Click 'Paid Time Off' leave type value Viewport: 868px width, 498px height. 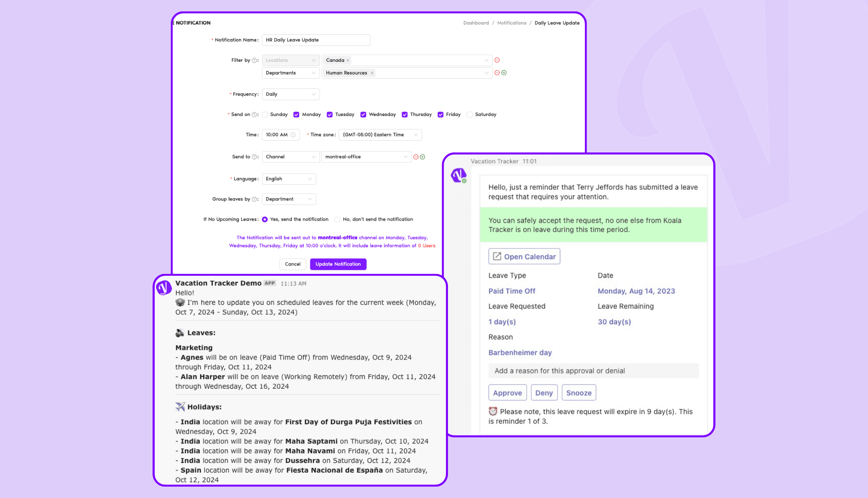tap(512, 291)
